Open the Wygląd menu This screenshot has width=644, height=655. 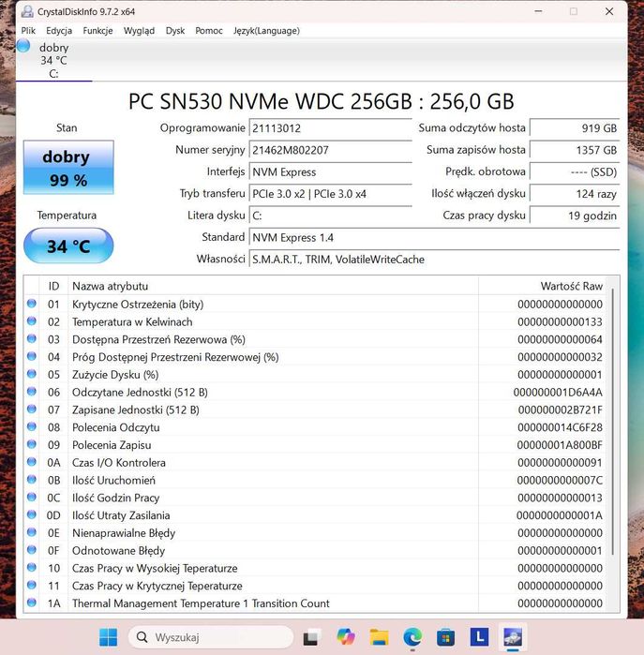coord(139,31)
